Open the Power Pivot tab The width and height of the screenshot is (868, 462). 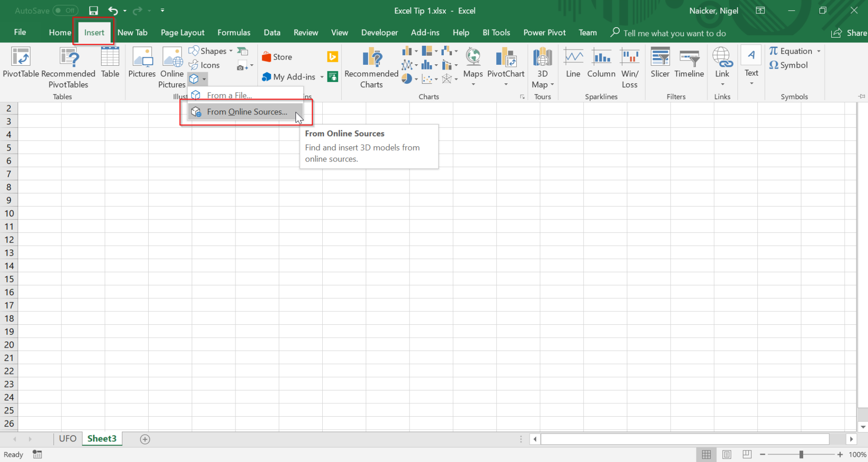544,32
